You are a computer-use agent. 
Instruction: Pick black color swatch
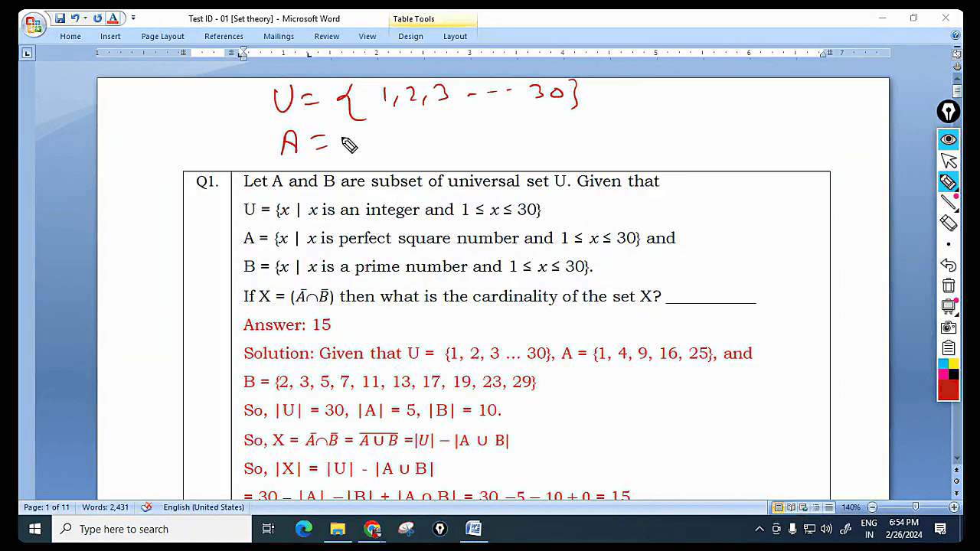[954, 374]
